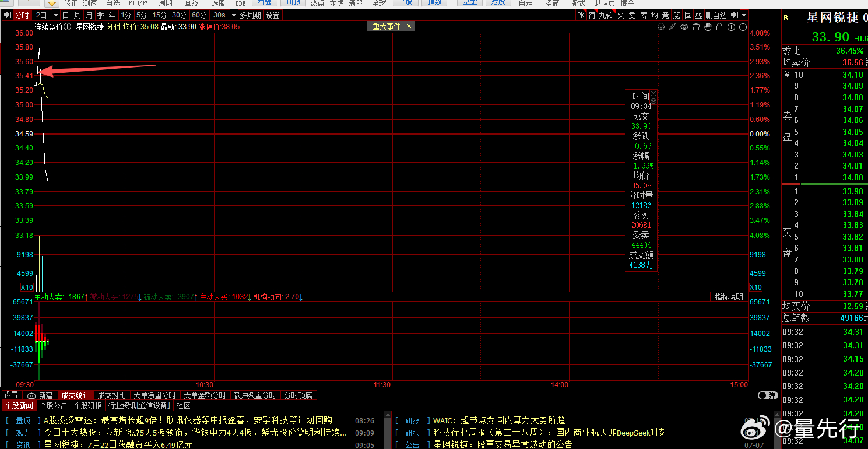This screenshot has width=868, height=449.
Task: Toggle the PK compare button
Action: click(581, 15)
